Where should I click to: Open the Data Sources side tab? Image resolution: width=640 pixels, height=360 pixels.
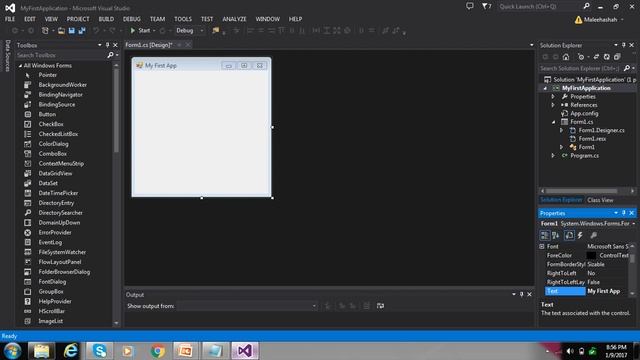(x=7, y=56)
